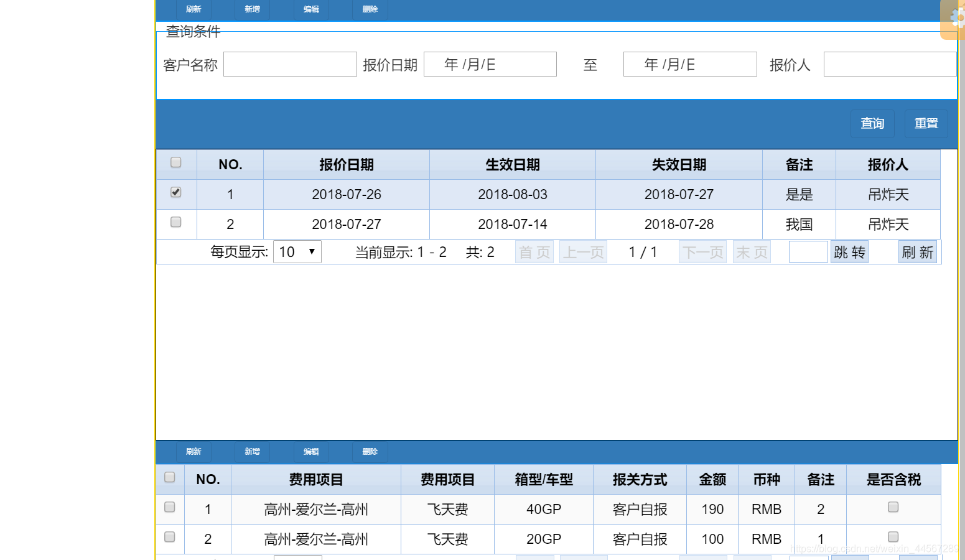Click the 报关方式 column header
965x560 pixels.
[x=640, y=480]
